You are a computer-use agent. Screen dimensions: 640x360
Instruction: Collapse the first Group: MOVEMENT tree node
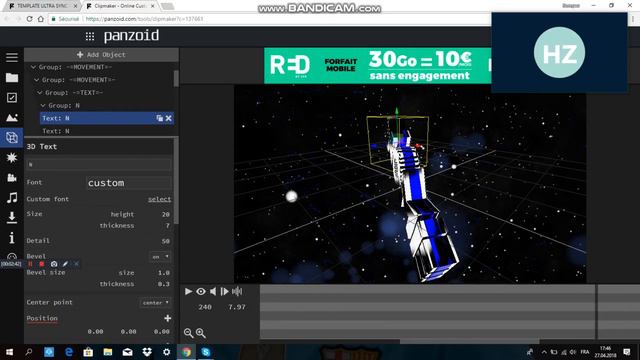pyautogui.click(x=33, y=67)
